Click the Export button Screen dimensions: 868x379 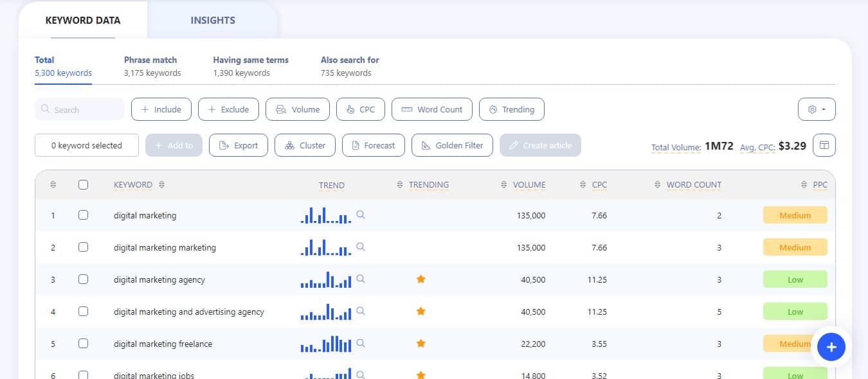point(238,145)
